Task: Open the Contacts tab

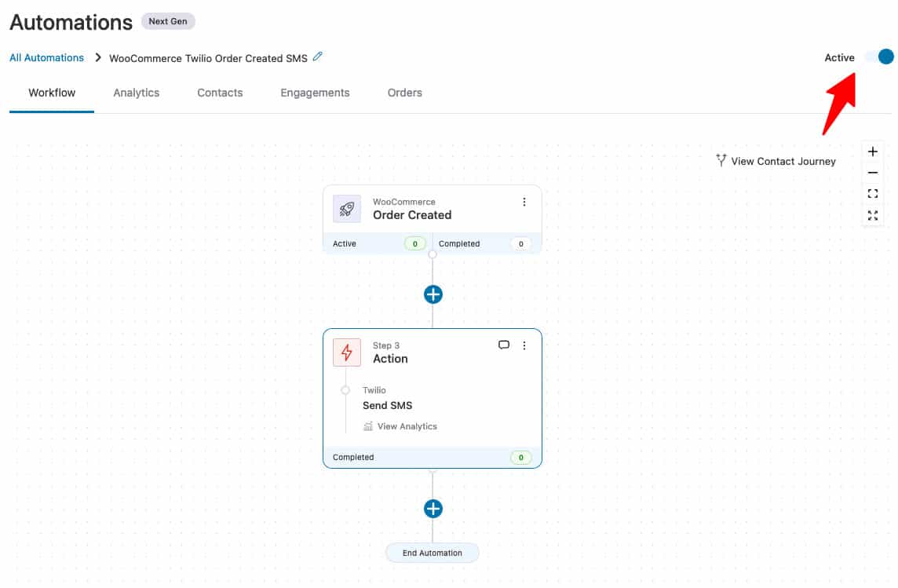Action: coord(220,93)
